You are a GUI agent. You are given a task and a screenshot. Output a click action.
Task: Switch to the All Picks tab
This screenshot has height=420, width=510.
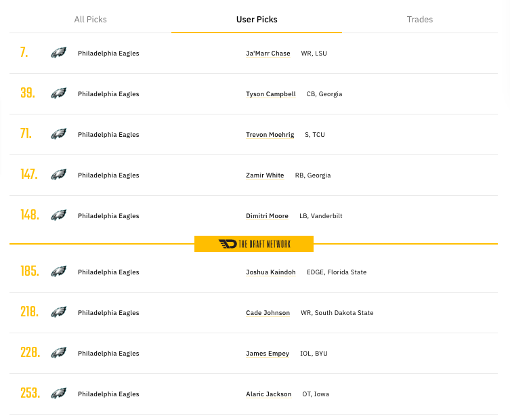pos(90,20)
